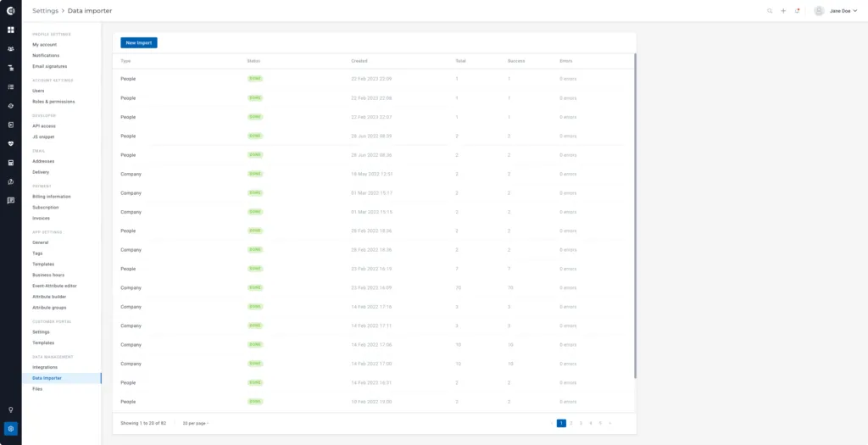Screen dimensions: 868x445
Task: Go to page 4 of imports
Action: (x=591, y=424)
